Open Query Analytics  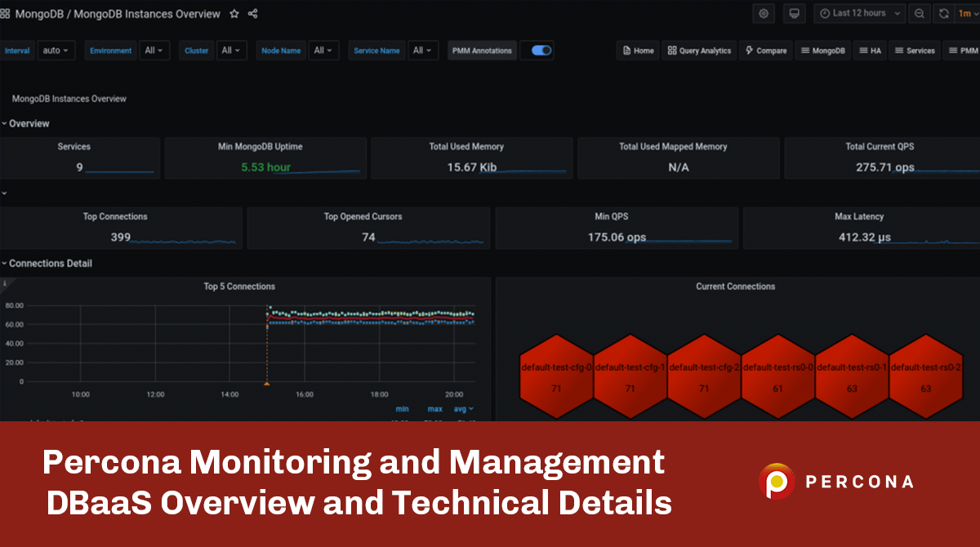pyautogui.click(x=699, y=51)
